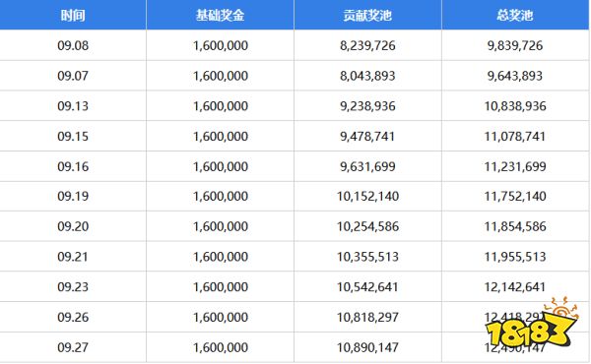Select the contribution pool value 9,238,936
The width and height of the screenshot is (591, 364).
[x=367, y=106]
